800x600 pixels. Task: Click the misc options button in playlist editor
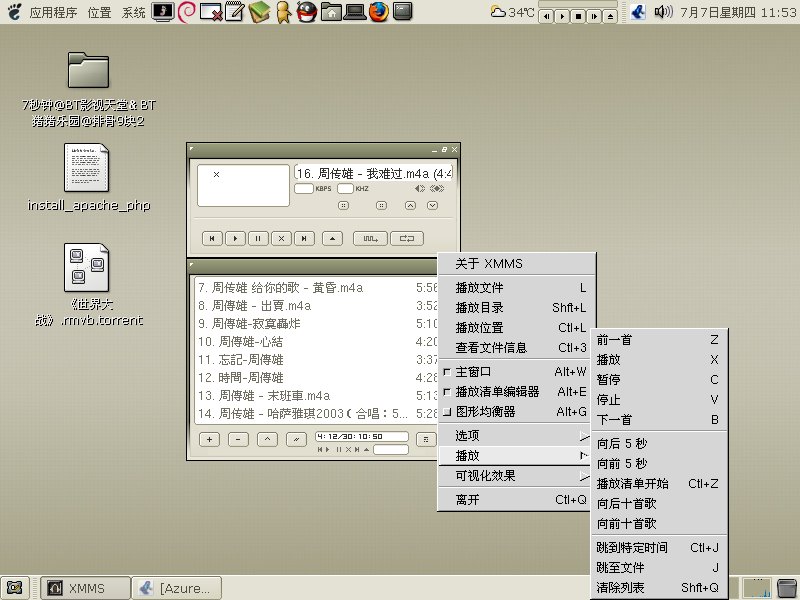coord(296,439)
